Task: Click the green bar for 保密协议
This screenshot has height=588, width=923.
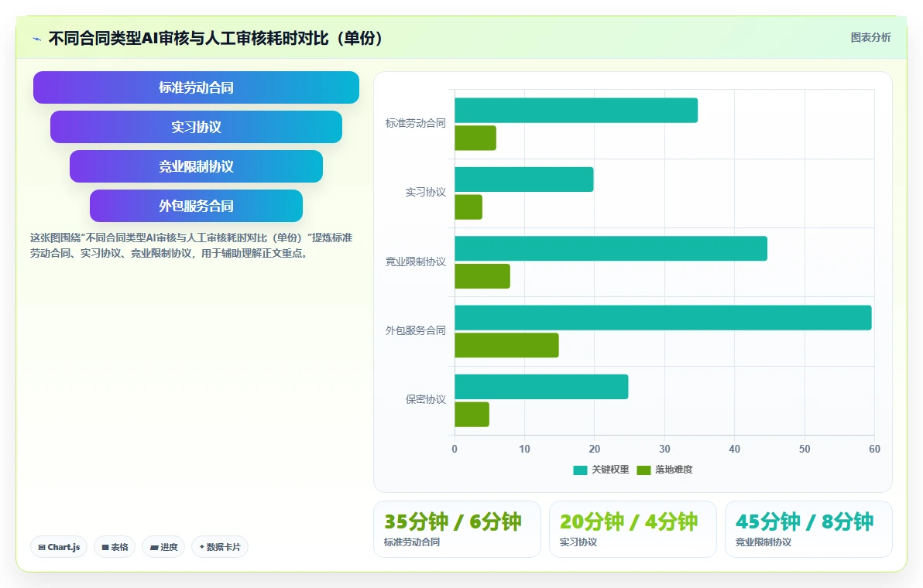Action: (472, 415)
